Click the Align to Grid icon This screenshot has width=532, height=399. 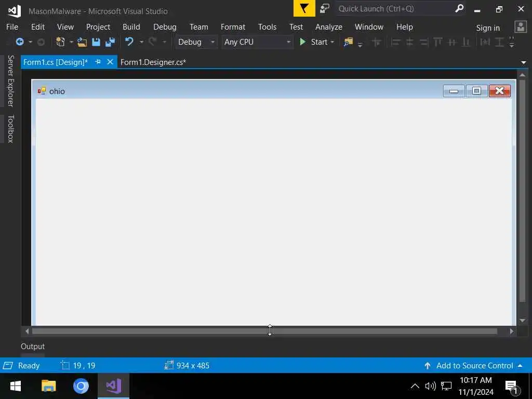[376, 42]
